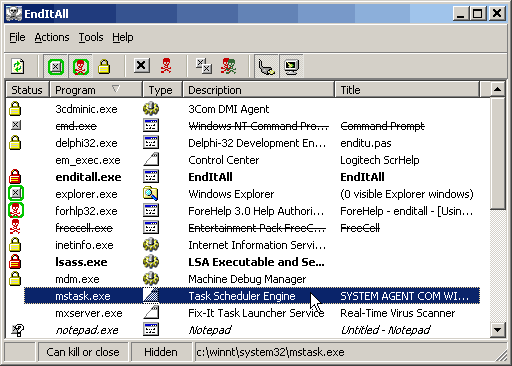Click the window type icon for delphi32.exe
The image size is (512, 366).
pos(151,142)
